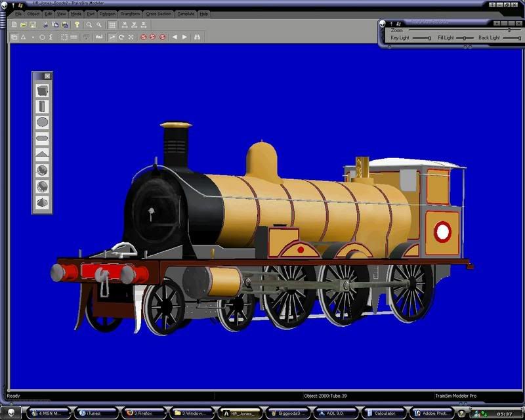Image resolution: width=525 pixels, height=420 pixels.
Task: Switch to iTunes in the taskbar
Action: [x=92, y=413]
